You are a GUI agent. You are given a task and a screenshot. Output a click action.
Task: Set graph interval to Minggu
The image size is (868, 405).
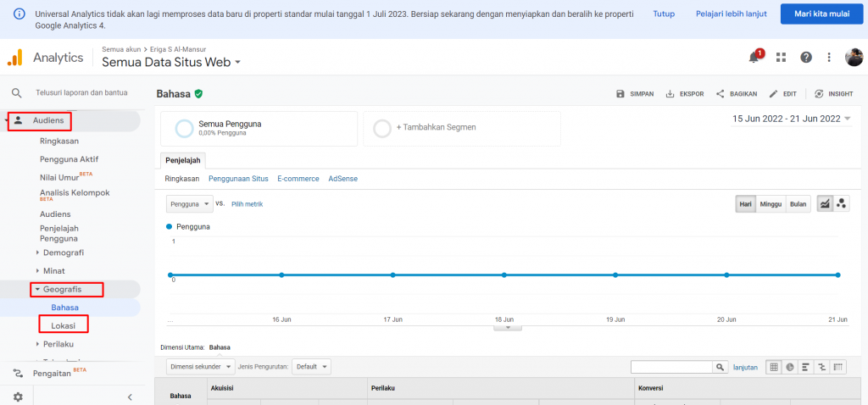click(771, 204)
